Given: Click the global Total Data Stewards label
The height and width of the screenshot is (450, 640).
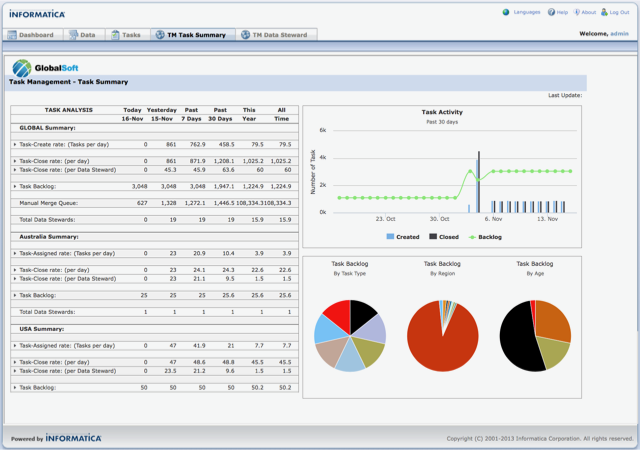Looking at the screenshot, I should coord(47,220).
